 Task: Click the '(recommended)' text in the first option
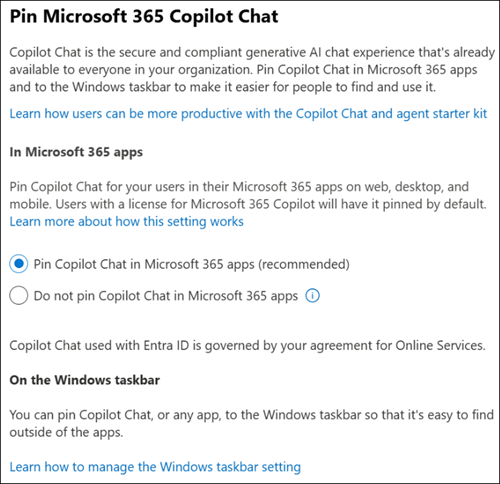pos(304,264)
